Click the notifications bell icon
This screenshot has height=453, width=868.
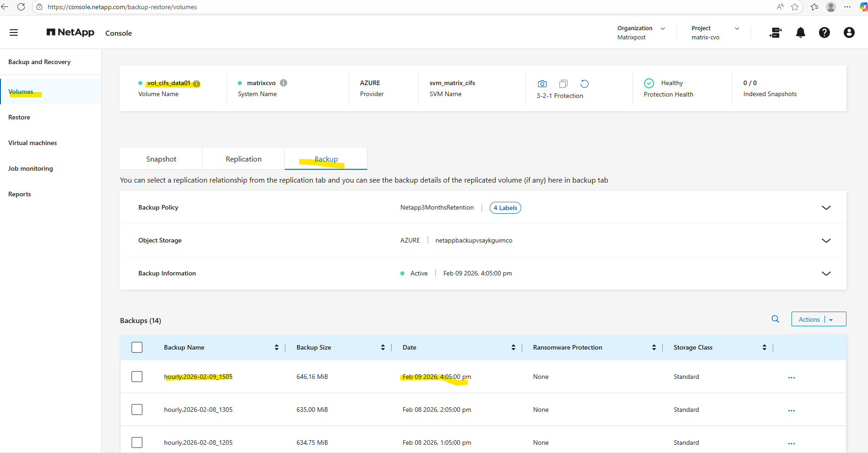800,32
